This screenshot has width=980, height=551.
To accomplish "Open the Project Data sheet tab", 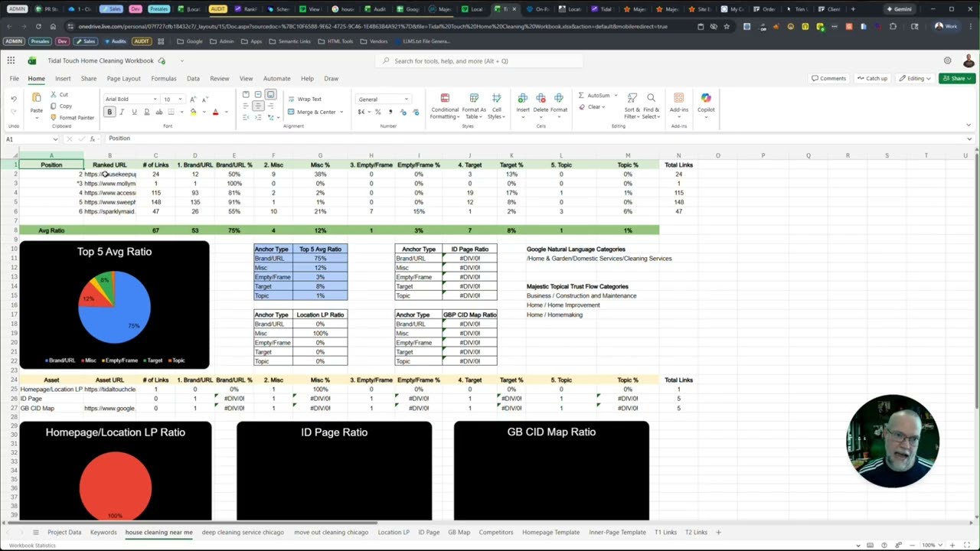I will [64, 532].
